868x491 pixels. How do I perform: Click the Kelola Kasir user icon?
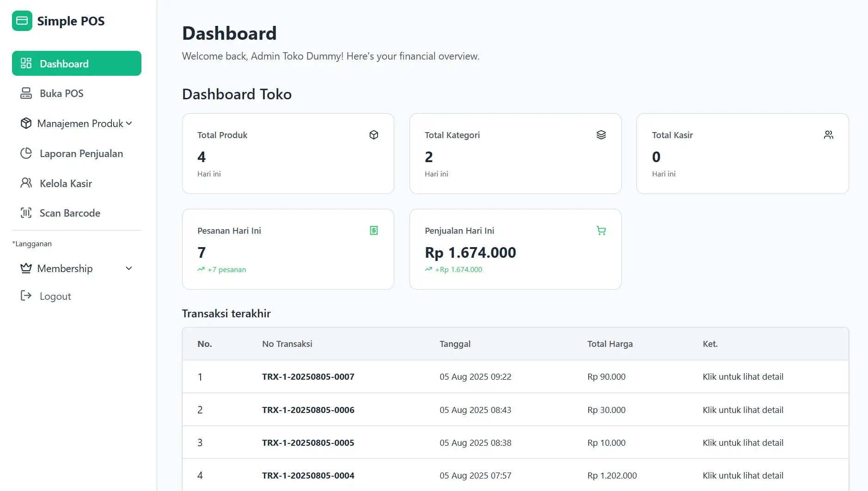[x=26, y=183]
